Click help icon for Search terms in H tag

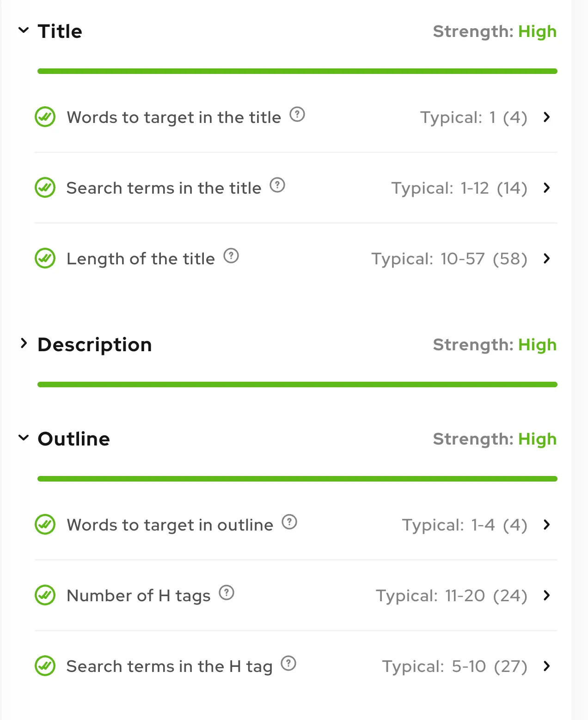(288, 663)
